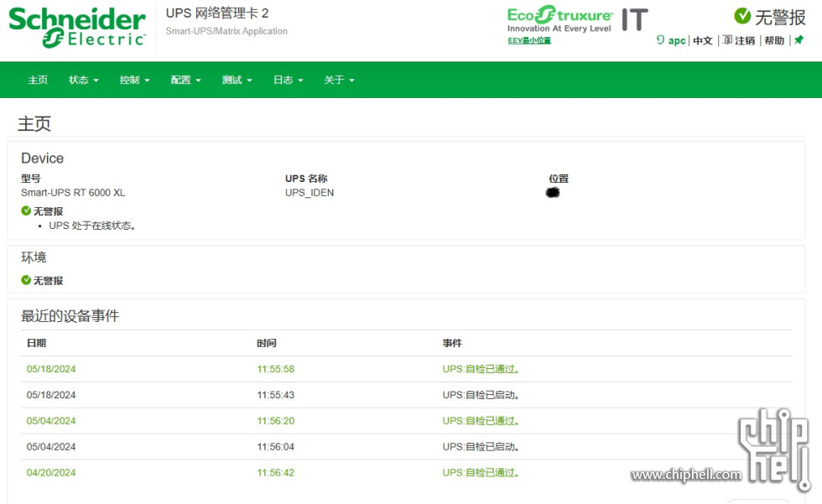Click the UPS 处于在线状态 status line
The width and height of the screenshot is (822, 504).
(92, 226)
